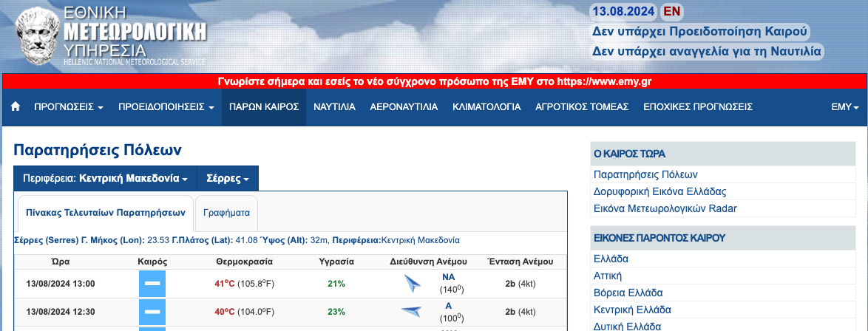
Task: Click the Ο ΚΑΙΡΟΣ ΤΩΡΑ sidebar header
Action: point(723,154)
